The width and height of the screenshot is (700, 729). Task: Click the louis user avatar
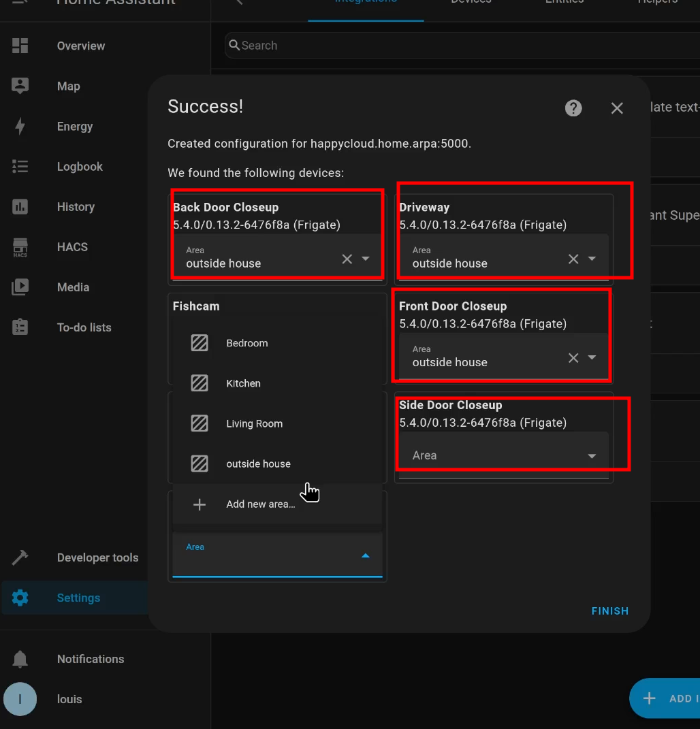[20, 699]
